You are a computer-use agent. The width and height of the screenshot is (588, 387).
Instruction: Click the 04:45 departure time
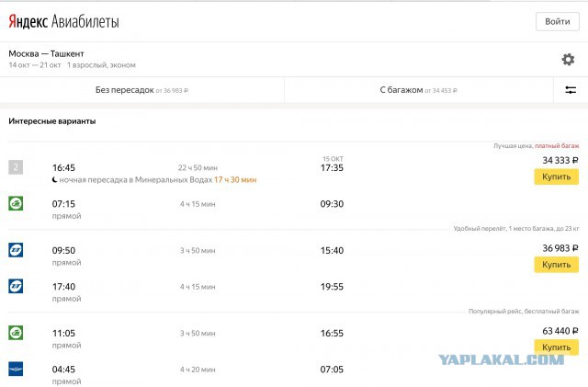pyautogui.click(x=63, y=370)
